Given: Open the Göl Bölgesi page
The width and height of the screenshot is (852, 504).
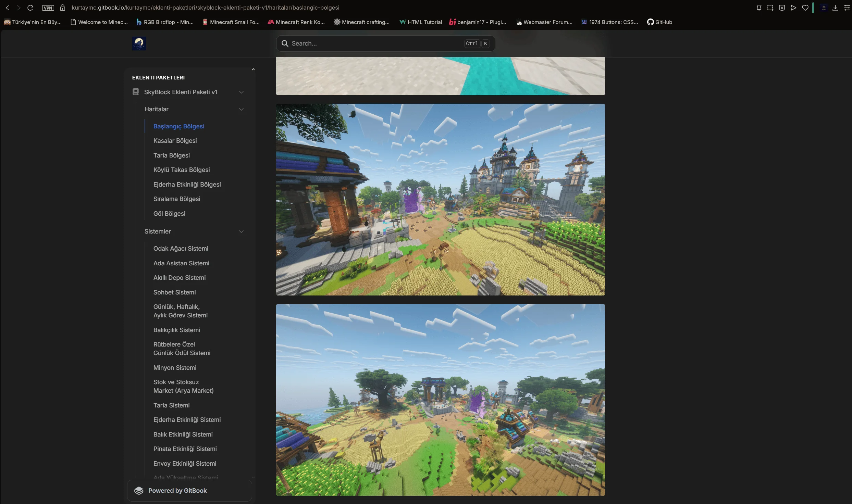Looking at the screenshot, I should [x=169, y=213].
